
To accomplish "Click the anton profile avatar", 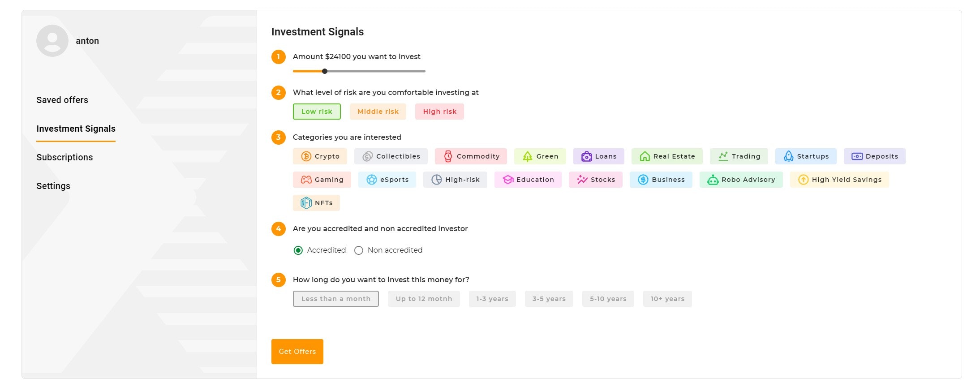I will [x=52, y=41].
